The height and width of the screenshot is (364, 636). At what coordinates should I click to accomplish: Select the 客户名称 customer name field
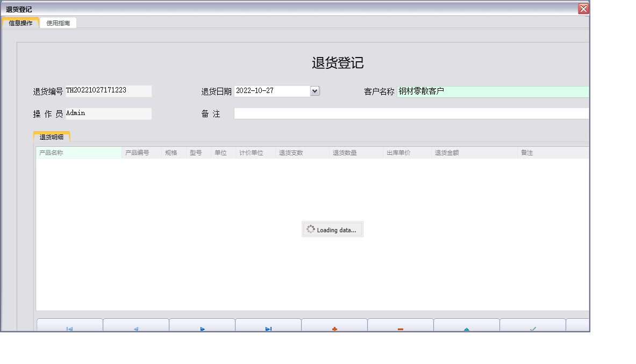484,91
